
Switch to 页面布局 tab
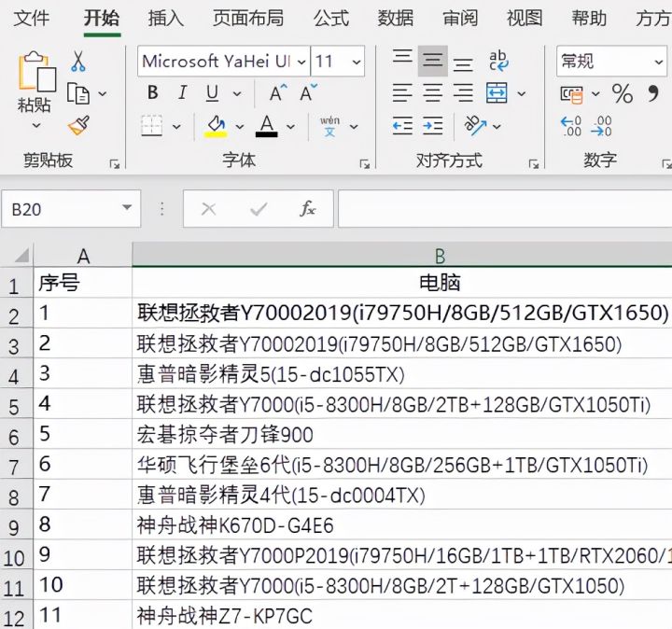248,19
